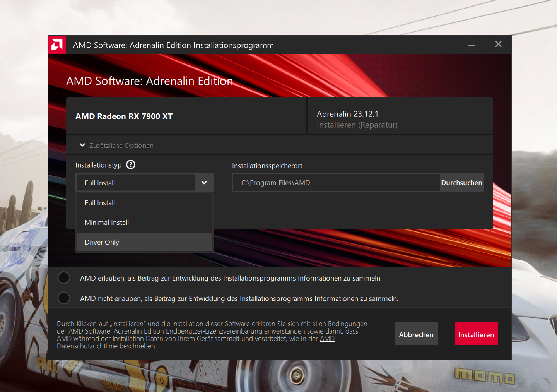Click the AMD logo icon in title bar

57,45
